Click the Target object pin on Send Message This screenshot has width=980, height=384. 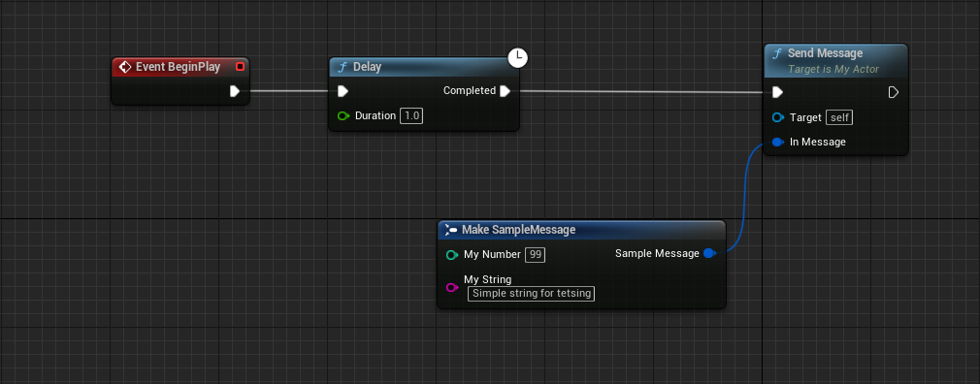tap(777, 117)
